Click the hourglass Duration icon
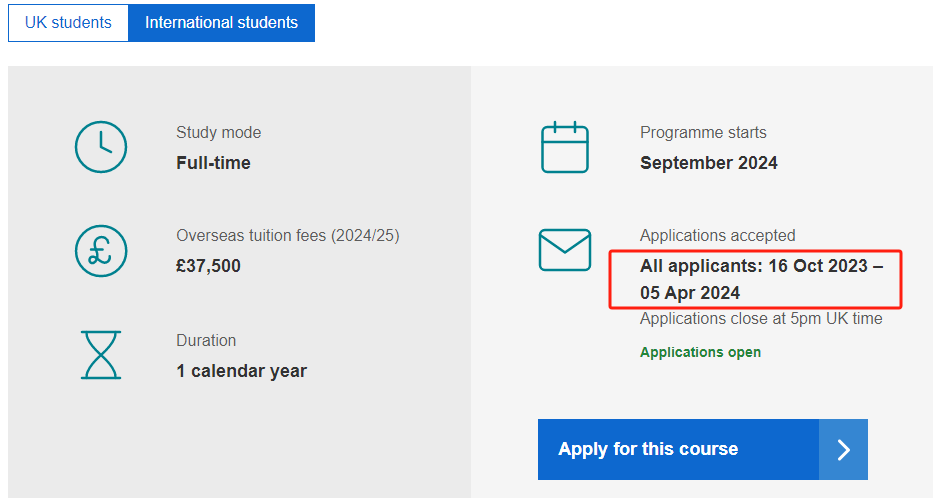The image size is (933, 498). coord(101,355)
